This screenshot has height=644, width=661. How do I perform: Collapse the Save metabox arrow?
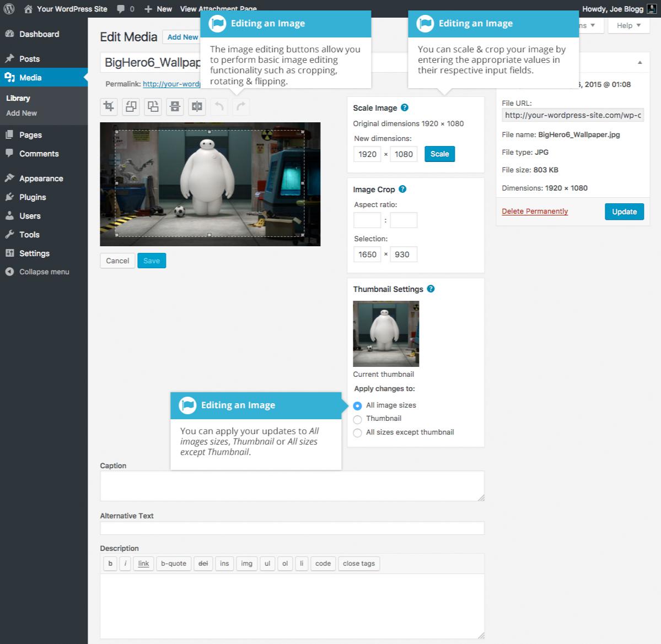pyautogui.click(x=639, y=62)
